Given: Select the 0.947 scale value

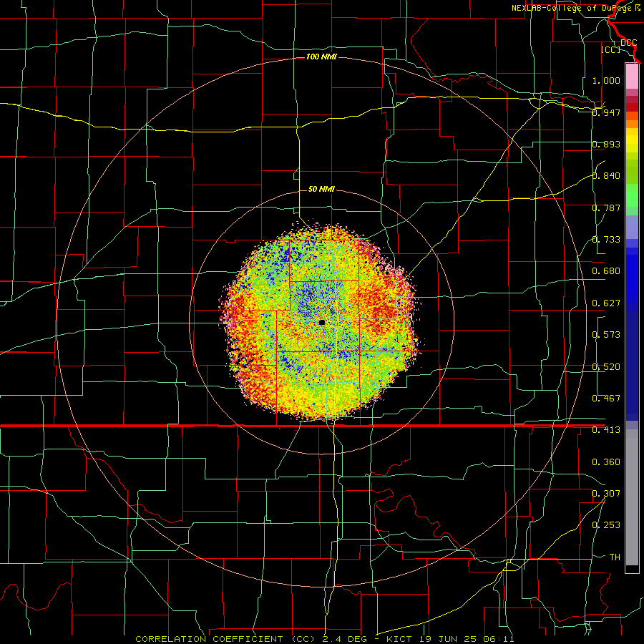Looking at the screenshot, I should click(x=606, y=112).
